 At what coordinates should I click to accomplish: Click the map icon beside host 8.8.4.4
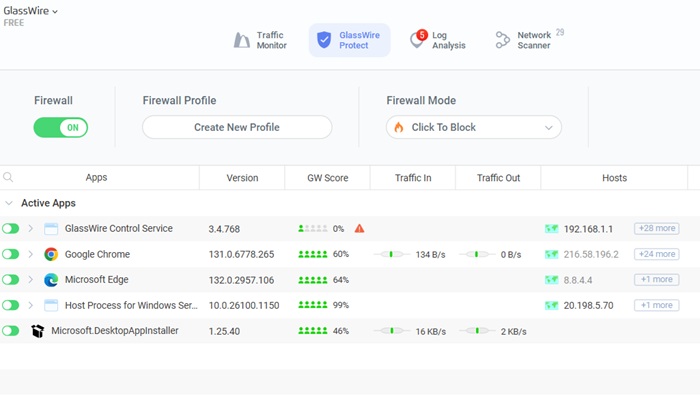click(x=552, y=280)
